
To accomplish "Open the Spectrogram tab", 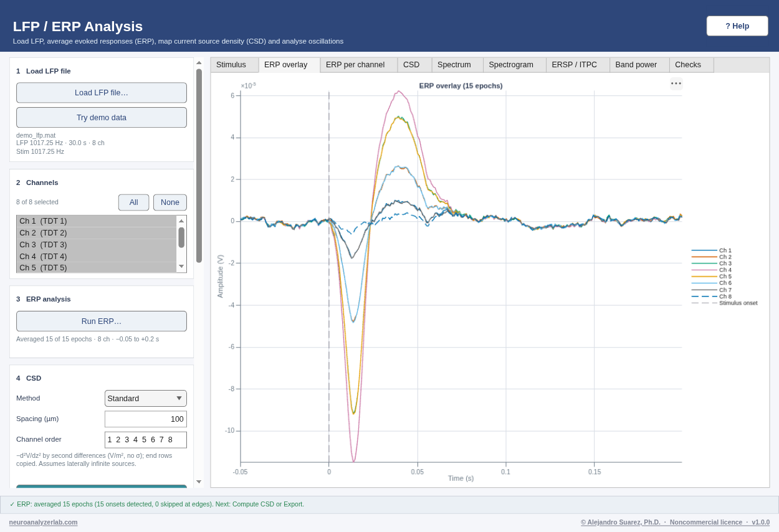I will click(515, 65).
